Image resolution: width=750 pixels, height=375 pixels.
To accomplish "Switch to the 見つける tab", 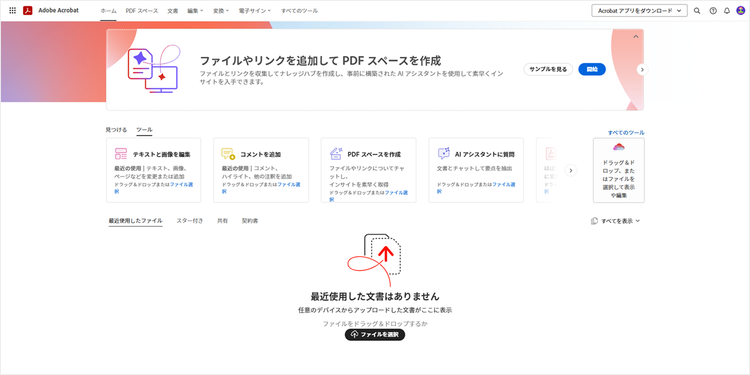I will (x=116, y=130).
